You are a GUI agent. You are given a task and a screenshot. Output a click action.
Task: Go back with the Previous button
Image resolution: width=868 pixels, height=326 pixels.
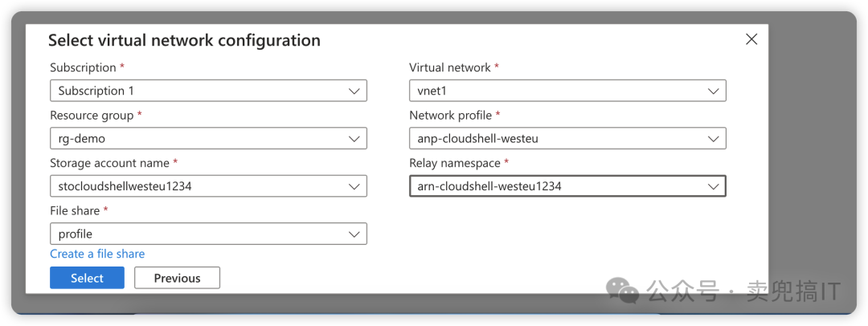(177, 278)
